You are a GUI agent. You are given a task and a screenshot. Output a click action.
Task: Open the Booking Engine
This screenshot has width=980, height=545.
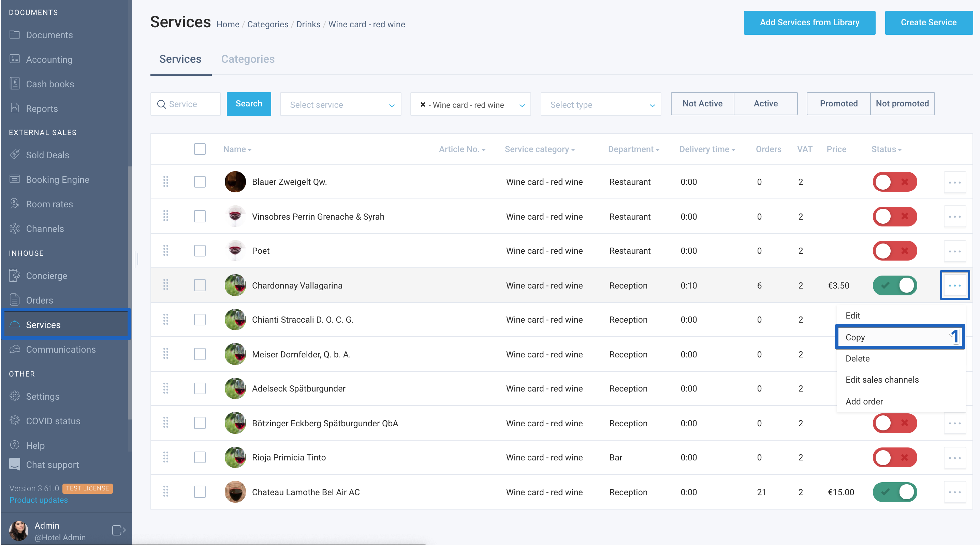[57, 179]
